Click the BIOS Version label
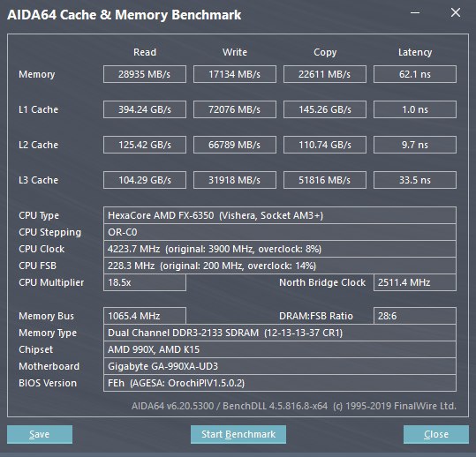Viewport: 476px width, 457px height. [48, 383]
